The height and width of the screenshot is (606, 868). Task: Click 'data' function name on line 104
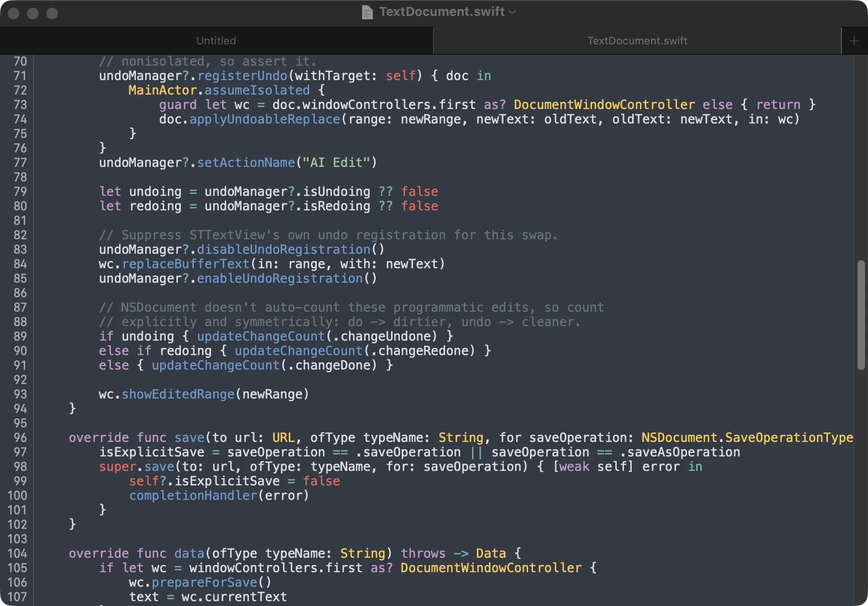189,553
